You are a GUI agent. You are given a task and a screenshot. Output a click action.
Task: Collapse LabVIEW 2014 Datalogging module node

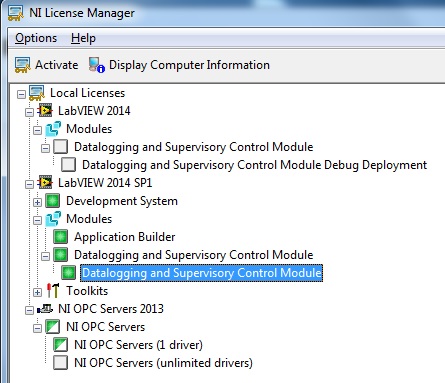(45, 148)
